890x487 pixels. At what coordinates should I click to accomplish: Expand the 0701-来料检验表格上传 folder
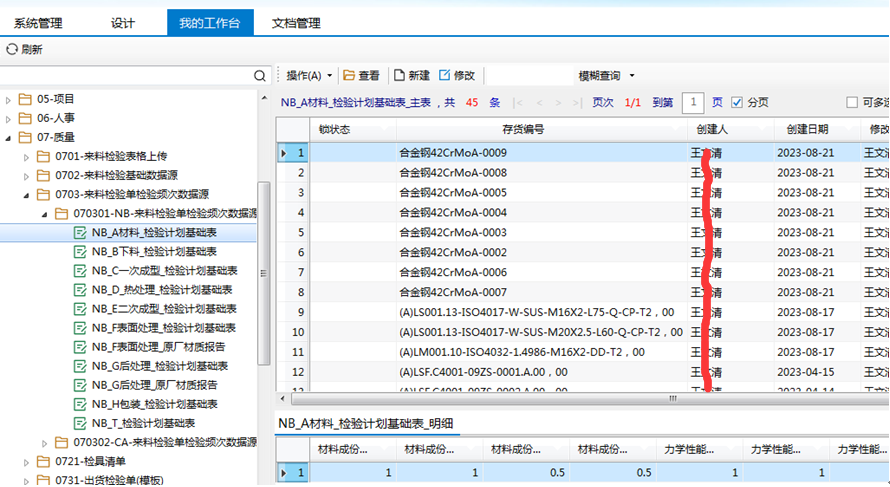click(x=26, y=156)
